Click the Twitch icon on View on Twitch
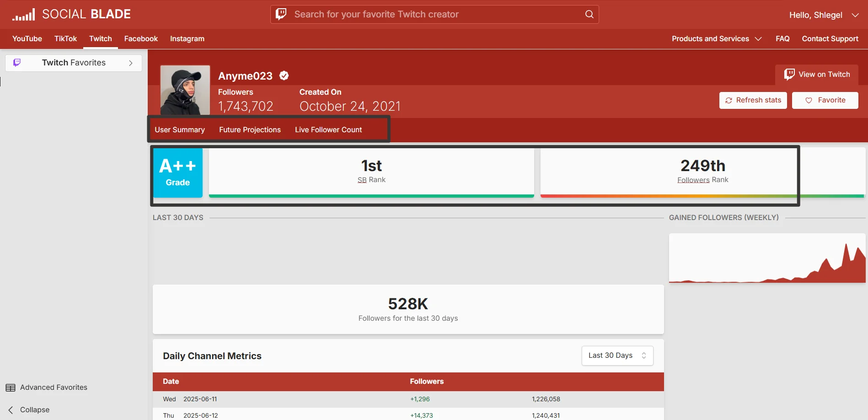 pyautogui.click(x=789, y=74)
